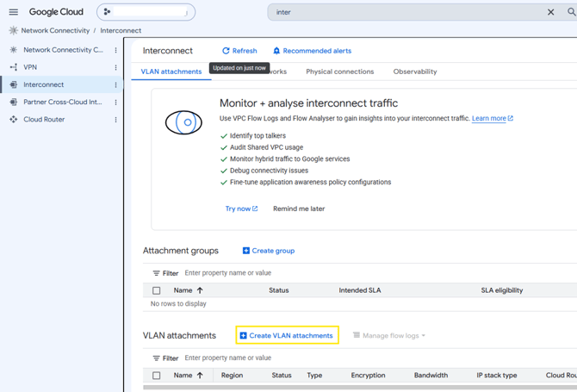
Task: Select Partner Cross-Cloud Interconnect in sidebar
Action: (63, 102)
